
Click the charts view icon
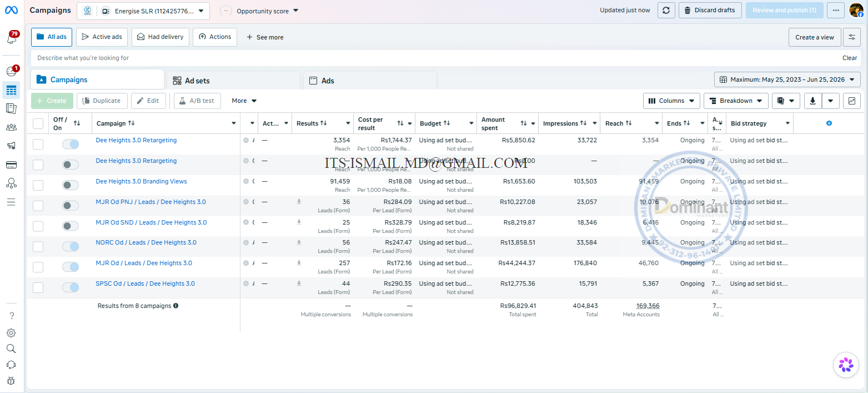(x=852, y=101)
